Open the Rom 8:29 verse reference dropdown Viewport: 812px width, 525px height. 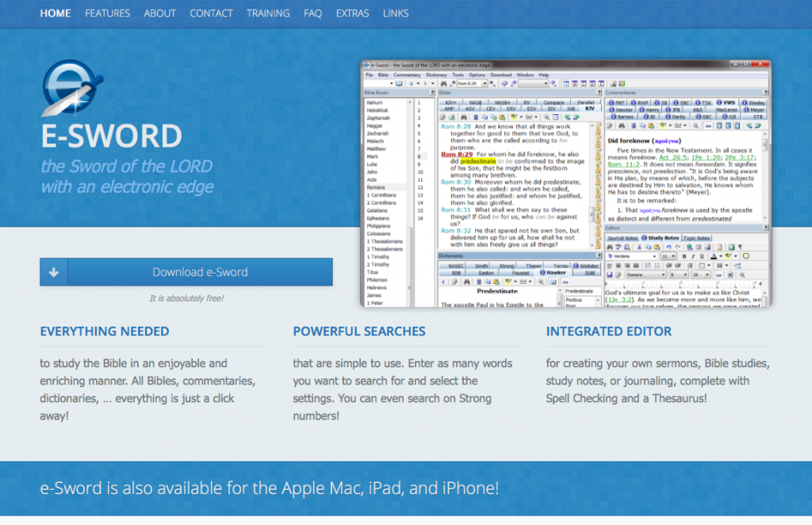tap(485, 82)
